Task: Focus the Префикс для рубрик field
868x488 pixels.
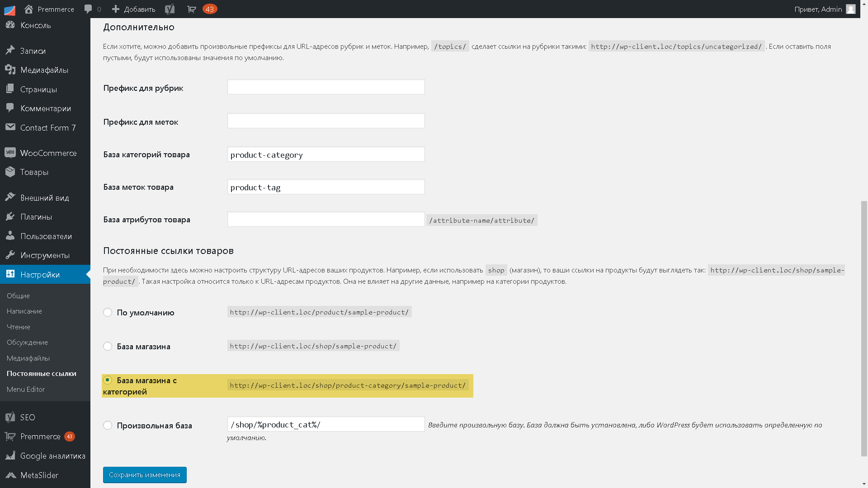Action: pos(326,87)
